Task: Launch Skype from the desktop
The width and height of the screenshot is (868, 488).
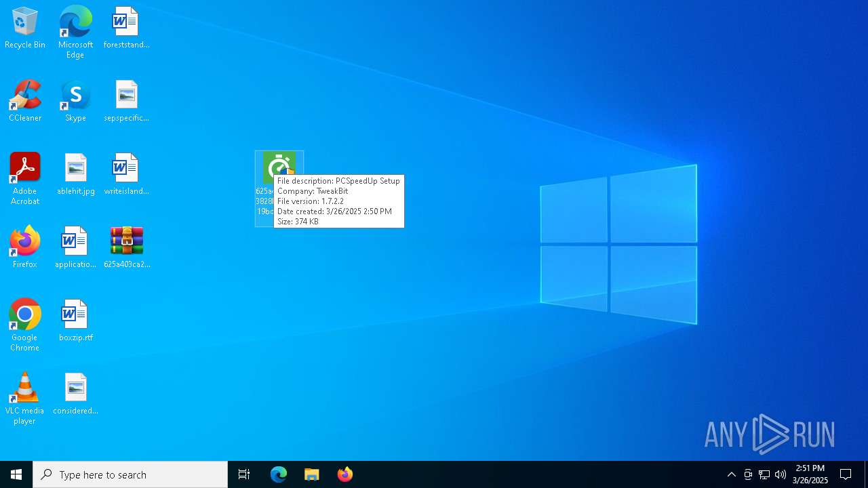Action: pyautogui.click(x=75, y=102)
